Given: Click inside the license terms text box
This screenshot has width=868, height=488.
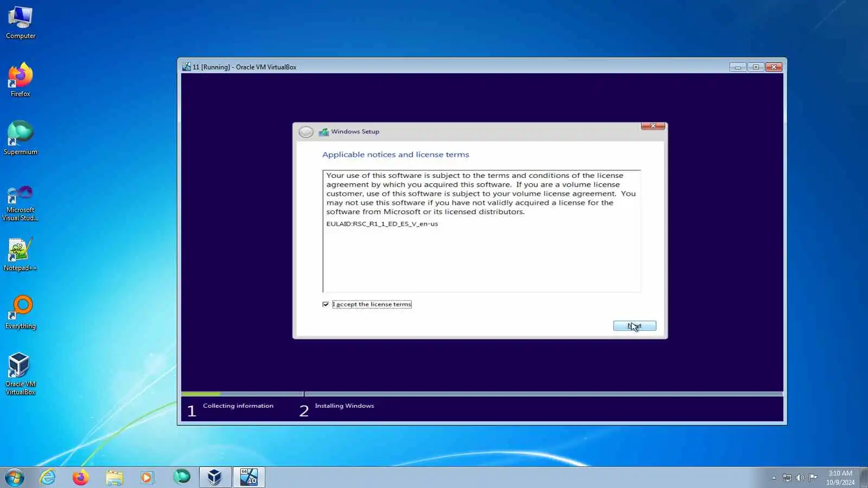Looking at the screenshot, I should [x=482, y=232].
